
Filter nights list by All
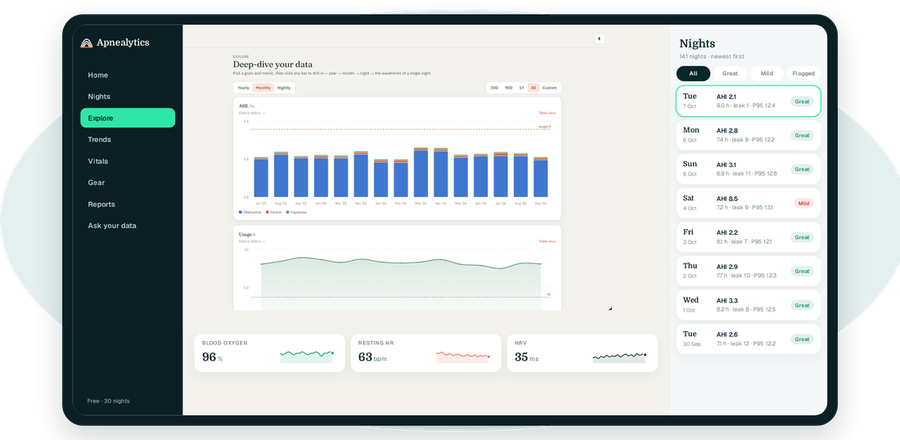click(x=693, y=73)
